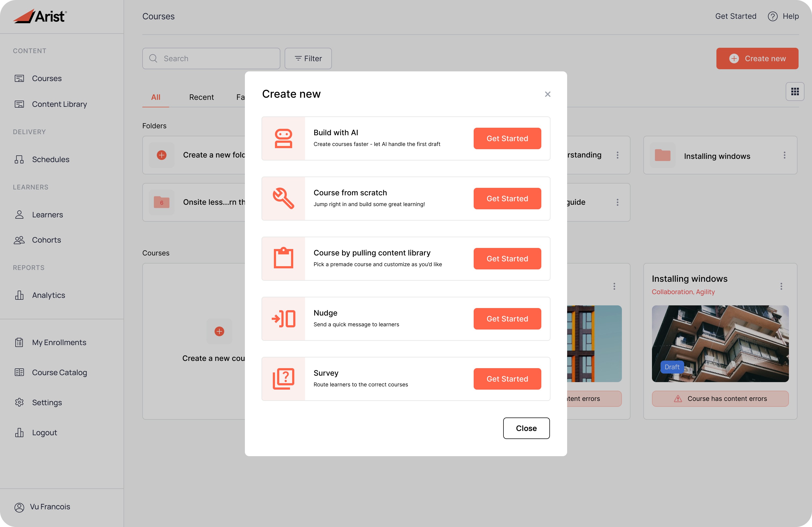812x527 pixels.
Task: Click Get Started for Survey
Action: 507,379
